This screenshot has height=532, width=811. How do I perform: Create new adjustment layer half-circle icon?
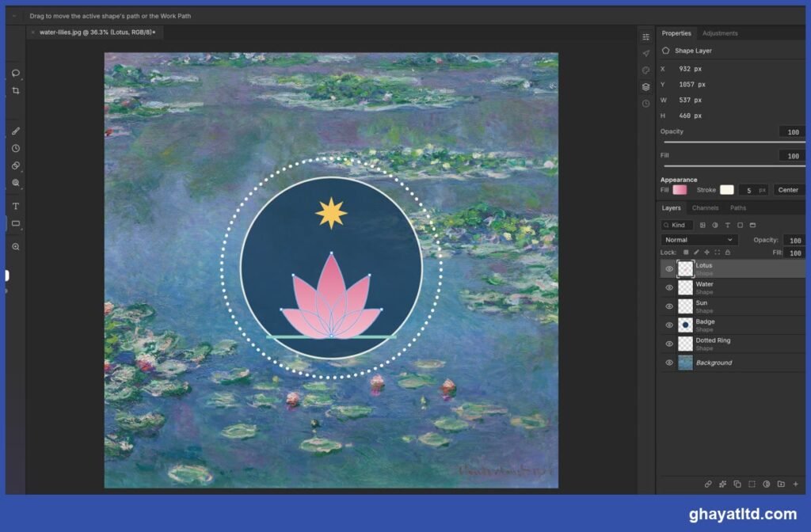pos(767,484)
